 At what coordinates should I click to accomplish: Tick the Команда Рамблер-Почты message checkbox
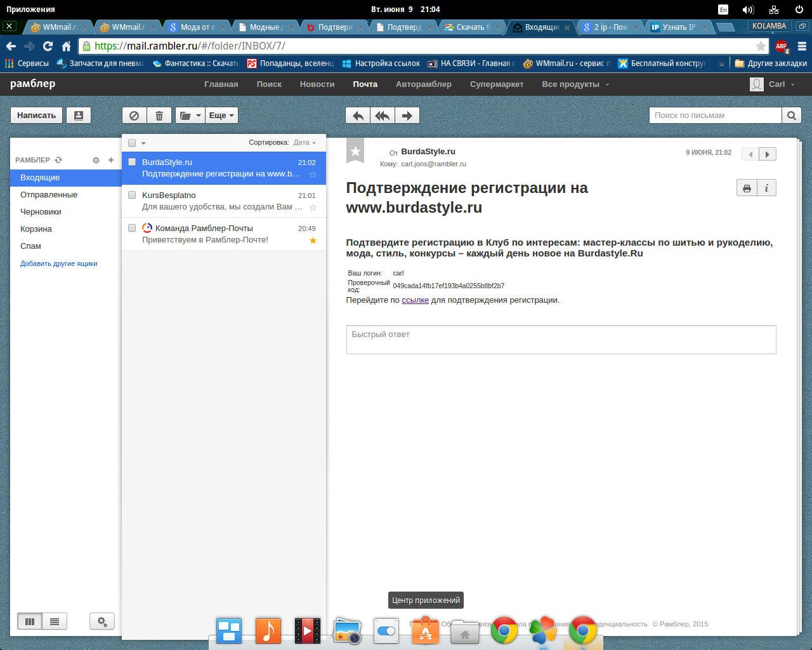coord(132,228)
